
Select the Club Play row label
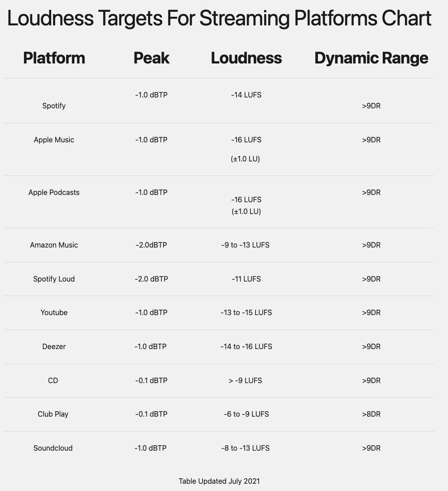coord(53,414)
